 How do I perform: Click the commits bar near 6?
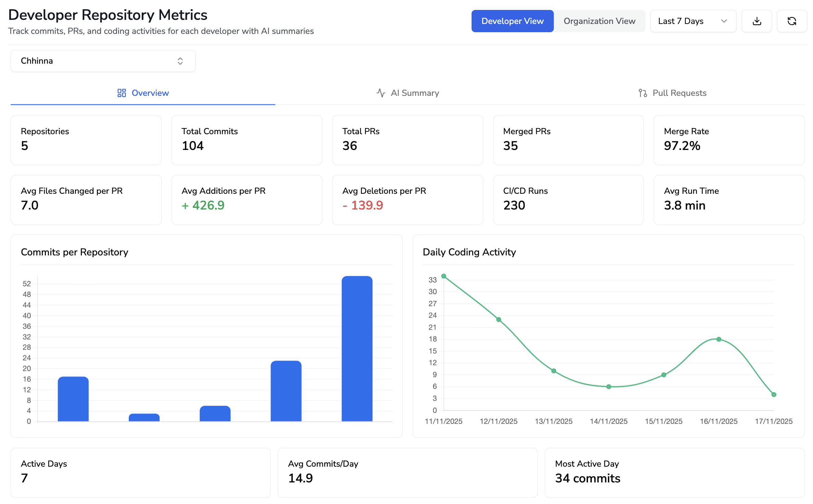[x=215, y=414]
